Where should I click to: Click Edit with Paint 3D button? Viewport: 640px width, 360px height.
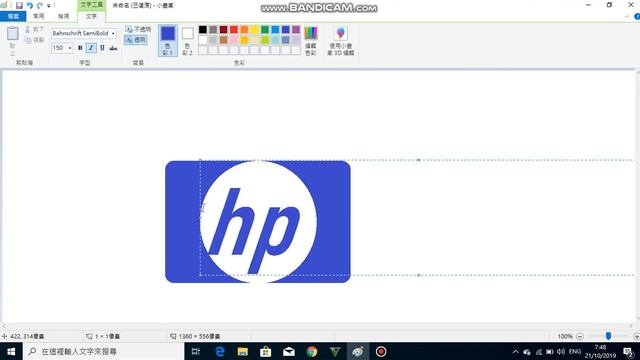tap(340, 40)
